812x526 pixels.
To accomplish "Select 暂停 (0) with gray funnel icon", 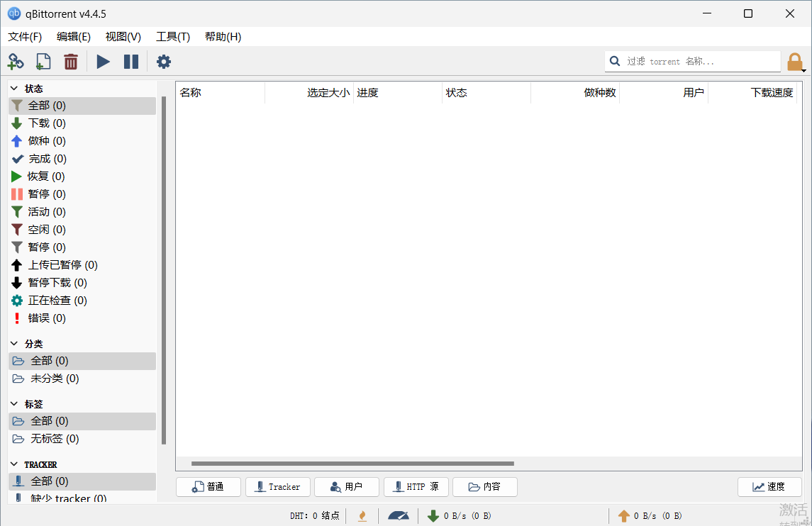I will pyautogui.click(x=82, y=247).
